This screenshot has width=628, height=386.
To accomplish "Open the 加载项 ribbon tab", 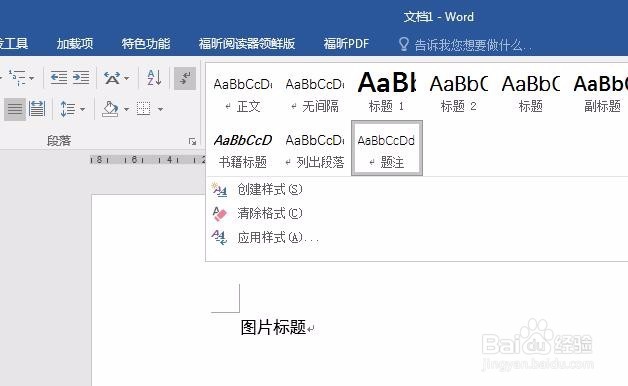I will [x=75, y=43].
